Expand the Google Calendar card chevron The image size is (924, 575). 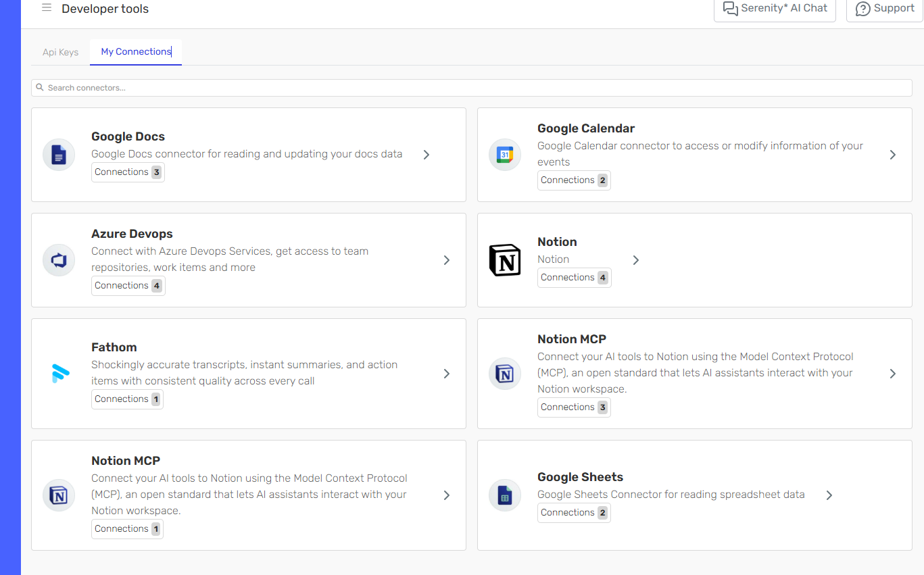(x=893, y=155)
